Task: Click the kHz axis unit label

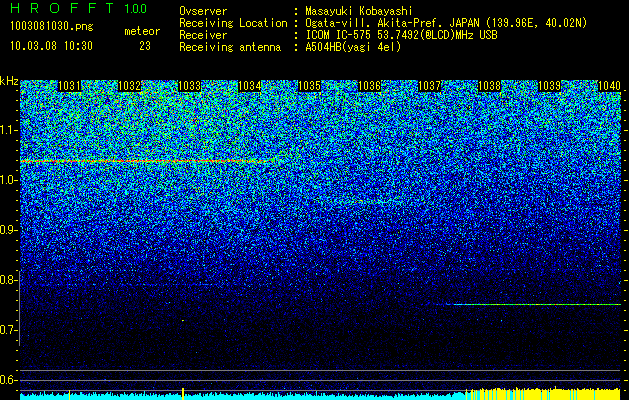Action: coord(9,81)
